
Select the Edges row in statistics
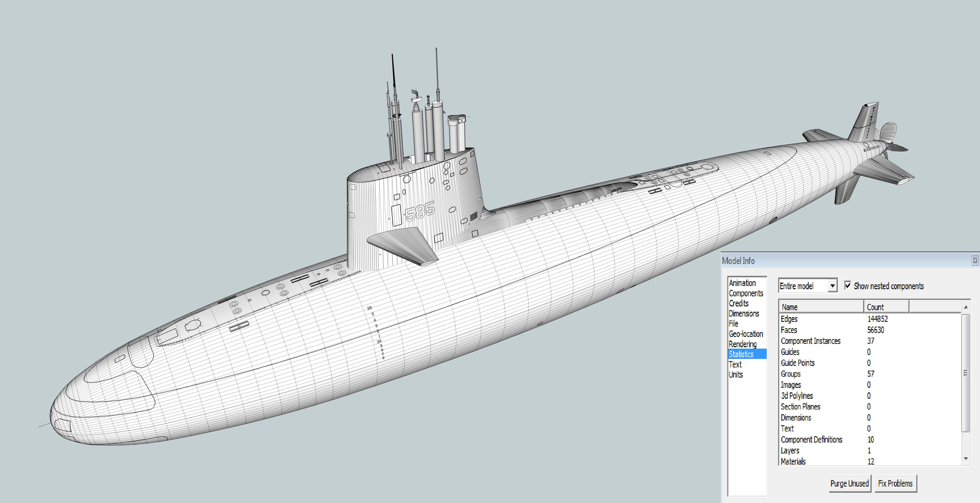789,319
